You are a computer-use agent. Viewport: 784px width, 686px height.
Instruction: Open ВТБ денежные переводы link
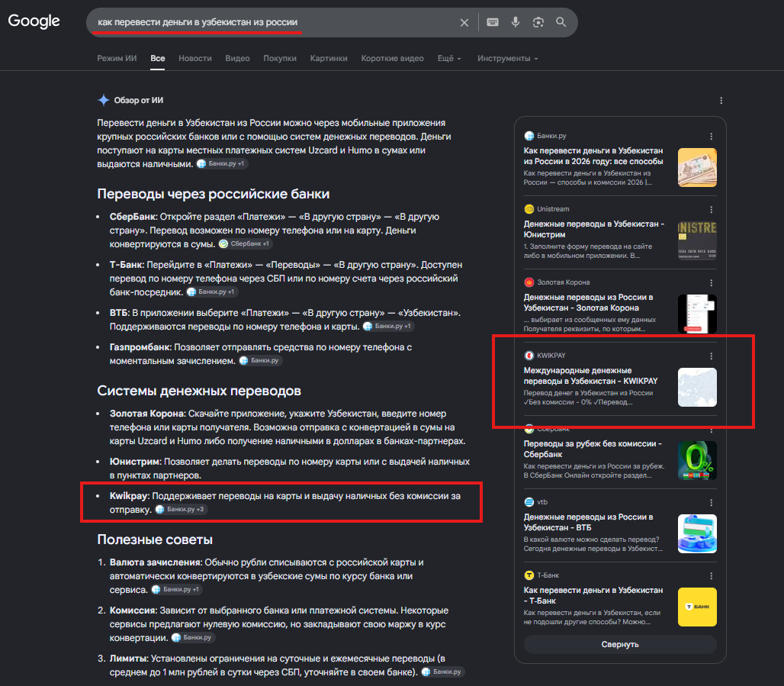pos(588,522)
